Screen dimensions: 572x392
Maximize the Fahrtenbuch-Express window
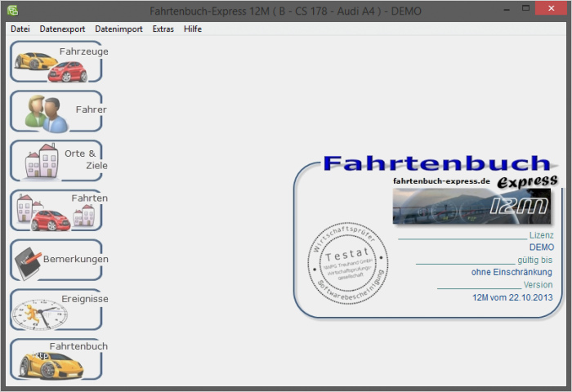[x=525, y=8]
